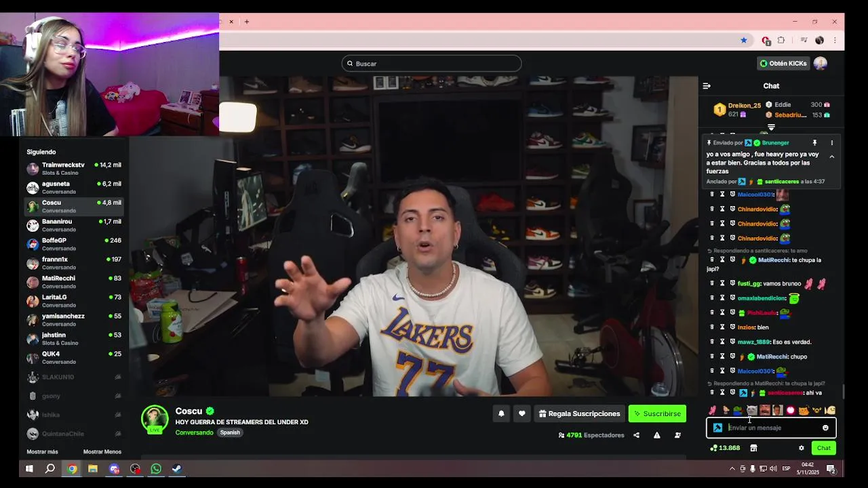Timeout mawz_1889 with the hourglass icon

point(722,342)
